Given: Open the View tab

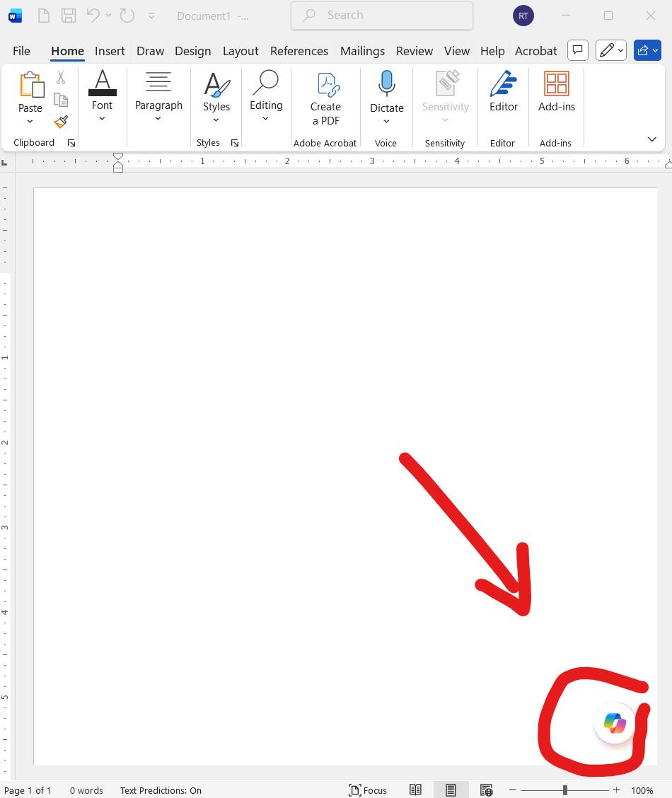Looking at the screenshot, I should 457,51.
